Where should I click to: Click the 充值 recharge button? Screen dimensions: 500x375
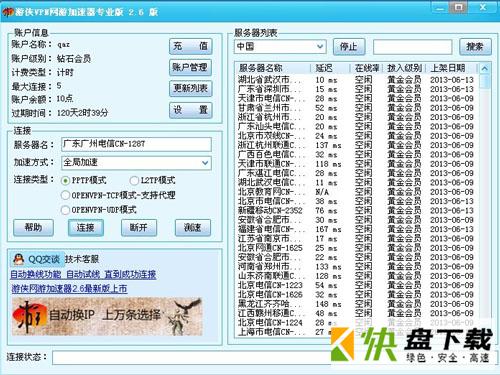pyautogui.click(x=190, y=46)
